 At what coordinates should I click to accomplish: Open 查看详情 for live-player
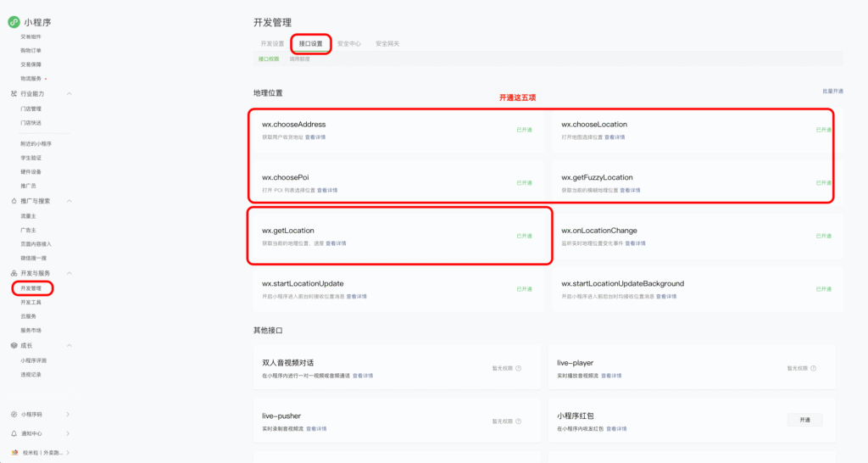point(611,376)
